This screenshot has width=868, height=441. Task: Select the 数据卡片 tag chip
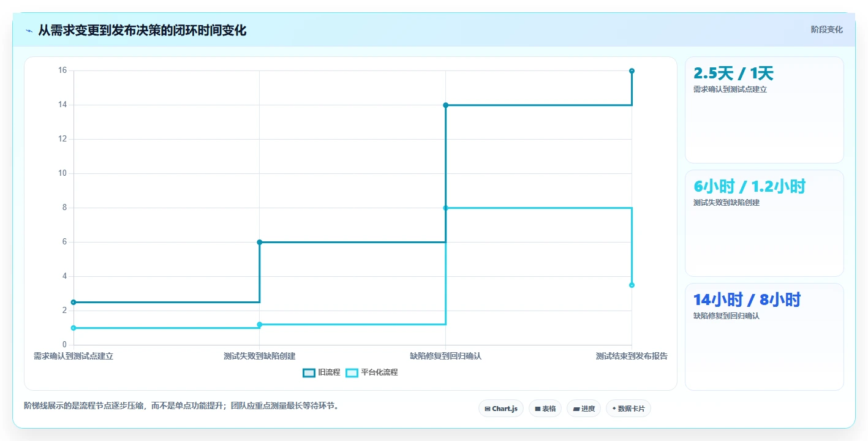point(628,409)
